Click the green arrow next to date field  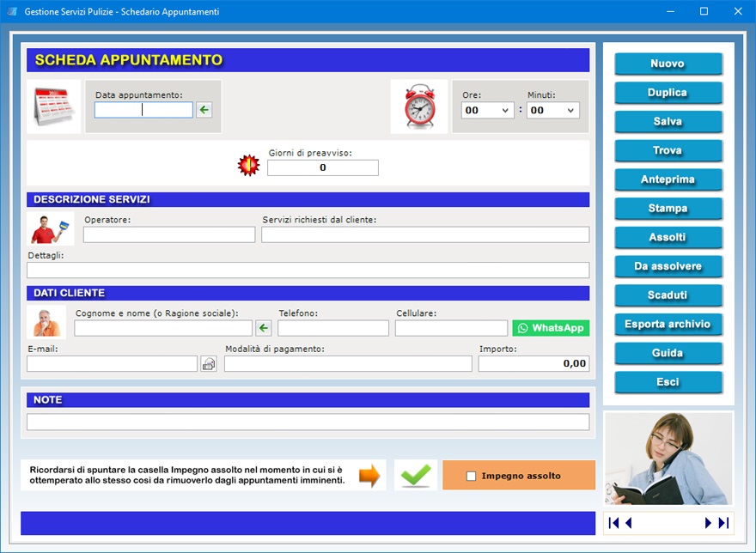point(204,110)
